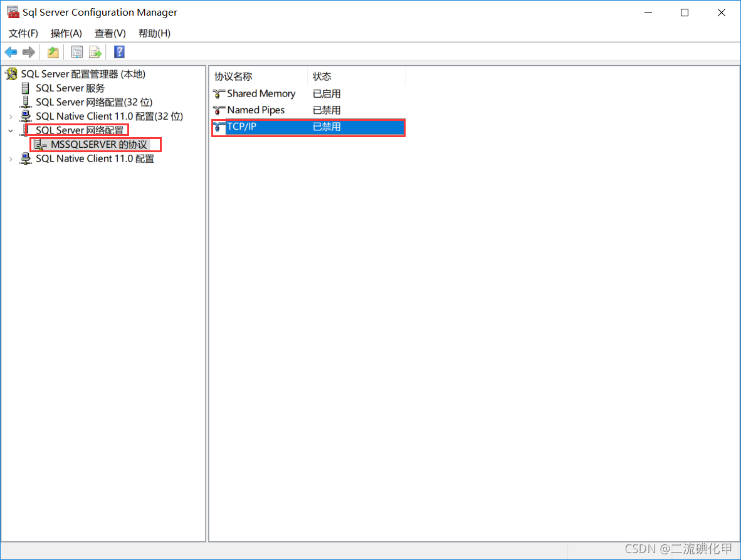Open the 文件(F) menu
The height and width of the screenshot is (560, 741).
pyautogui.click(x=23, y=34)
